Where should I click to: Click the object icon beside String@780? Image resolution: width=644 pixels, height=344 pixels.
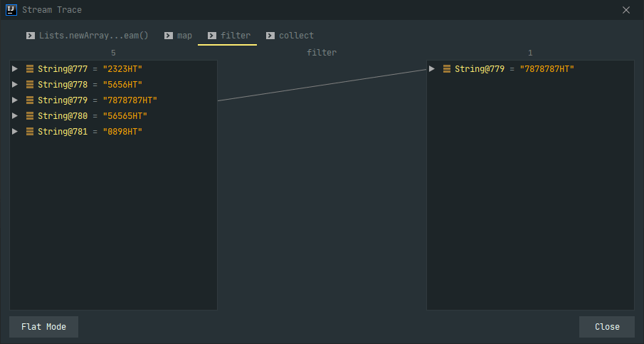[30, 116]
